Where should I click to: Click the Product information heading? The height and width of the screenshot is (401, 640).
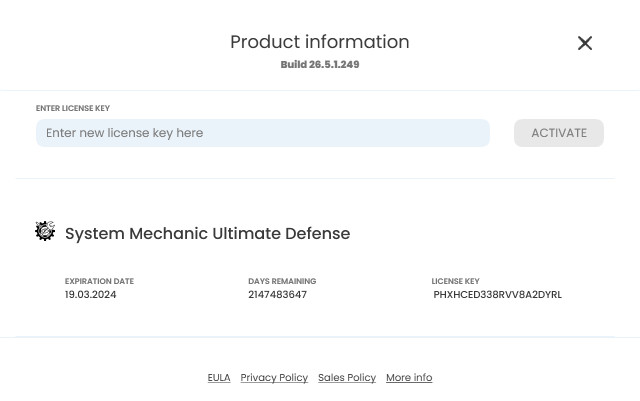click(320, 42)
